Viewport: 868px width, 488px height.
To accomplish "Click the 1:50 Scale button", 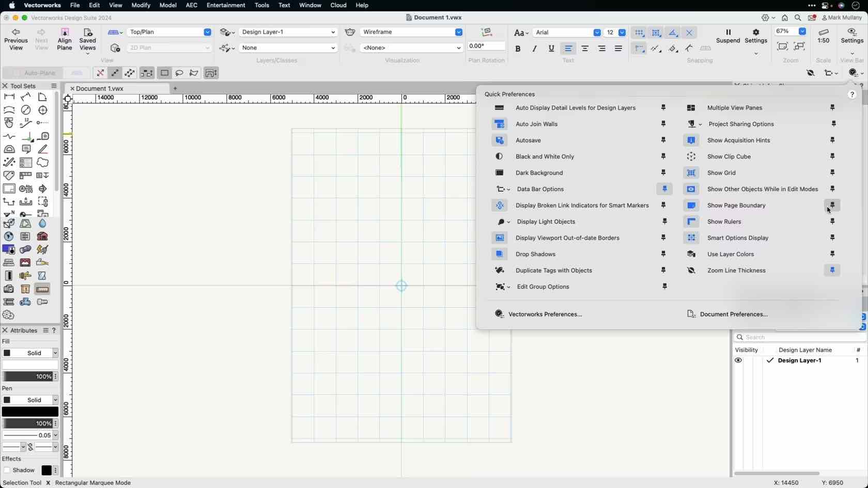I will [824, 36].
